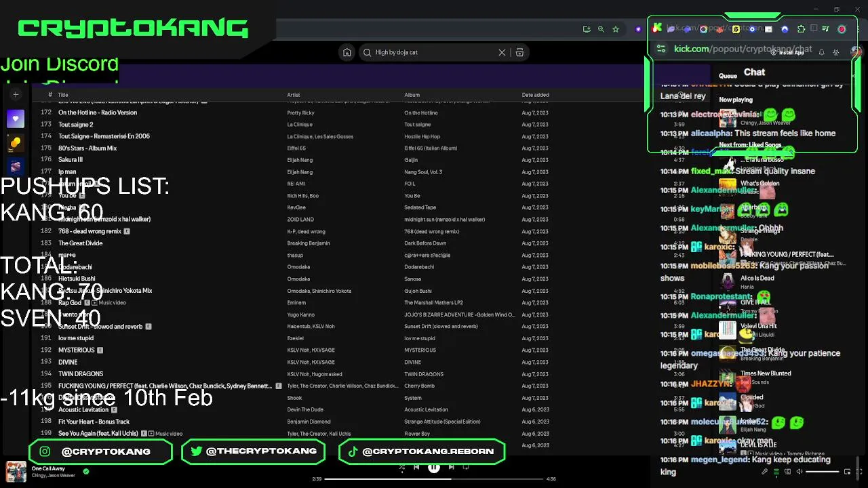Click the full screen icon in player bar
This screenshot has height=488, width=868.
point(858,472)
